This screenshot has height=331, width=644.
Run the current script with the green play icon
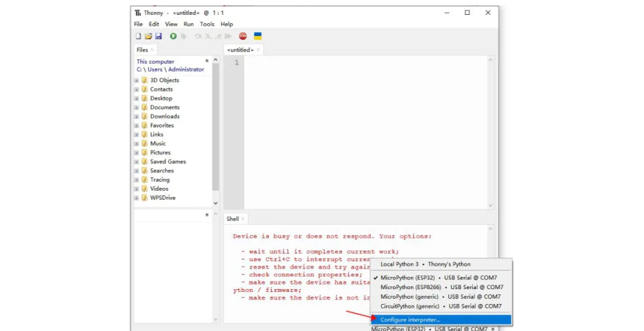(173, 36)
